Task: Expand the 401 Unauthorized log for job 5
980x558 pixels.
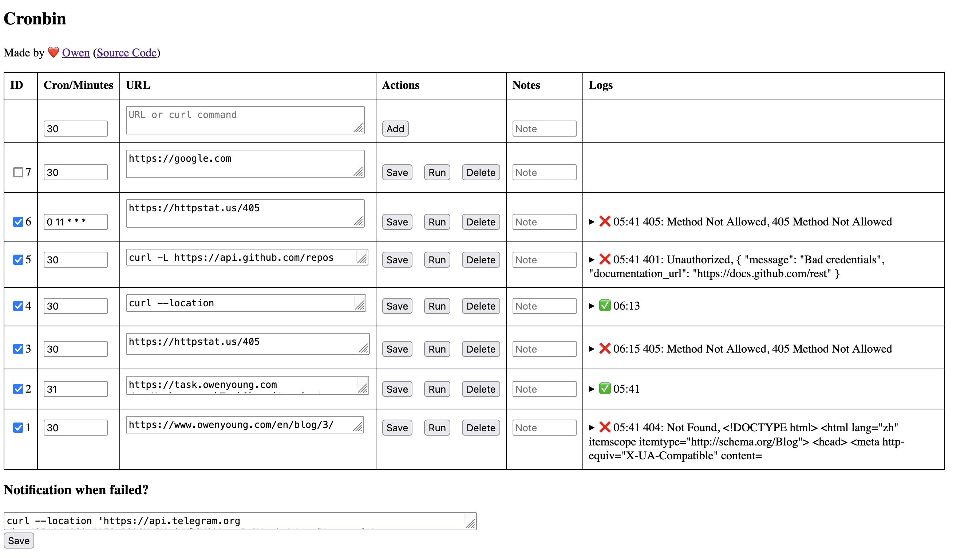Action: [592, 259]
